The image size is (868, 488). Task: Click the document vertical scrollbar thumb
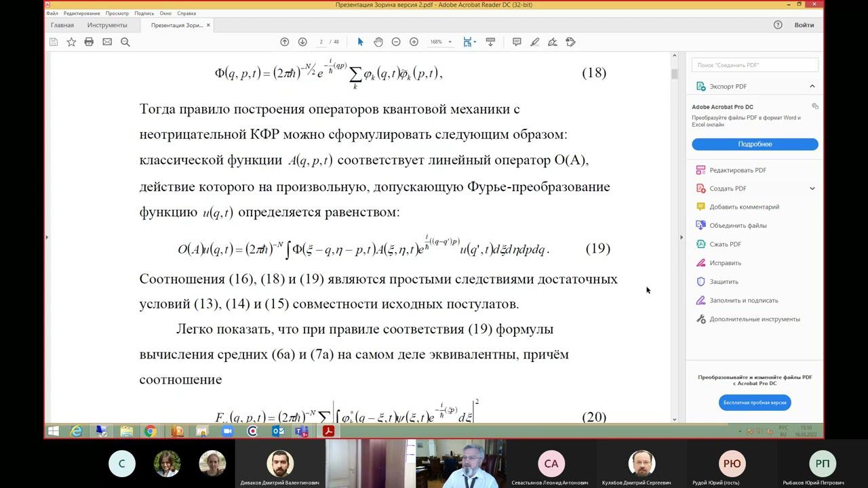click(675, 73)
